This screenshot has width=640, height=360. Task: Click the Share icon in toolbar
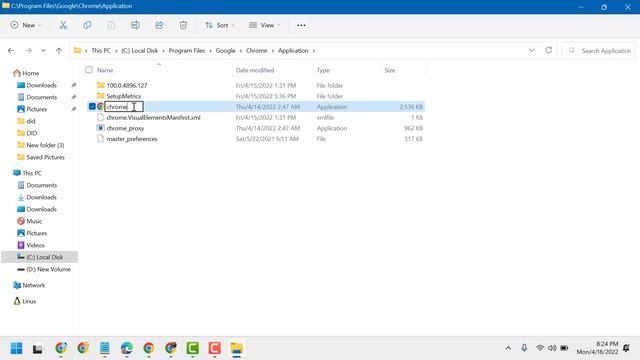point(159,25)
